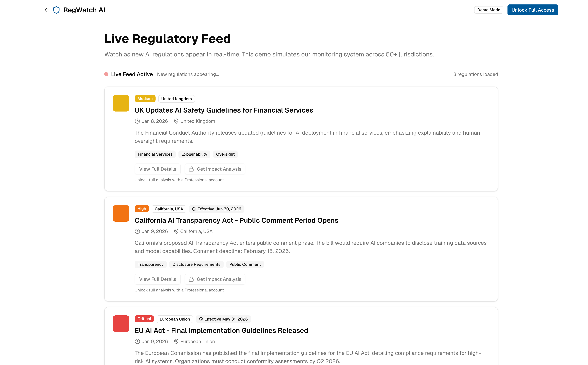Screen dimensions: 588x365
Task: Click the RegWatch AI shield logo
Action: [x=56, y=10]
